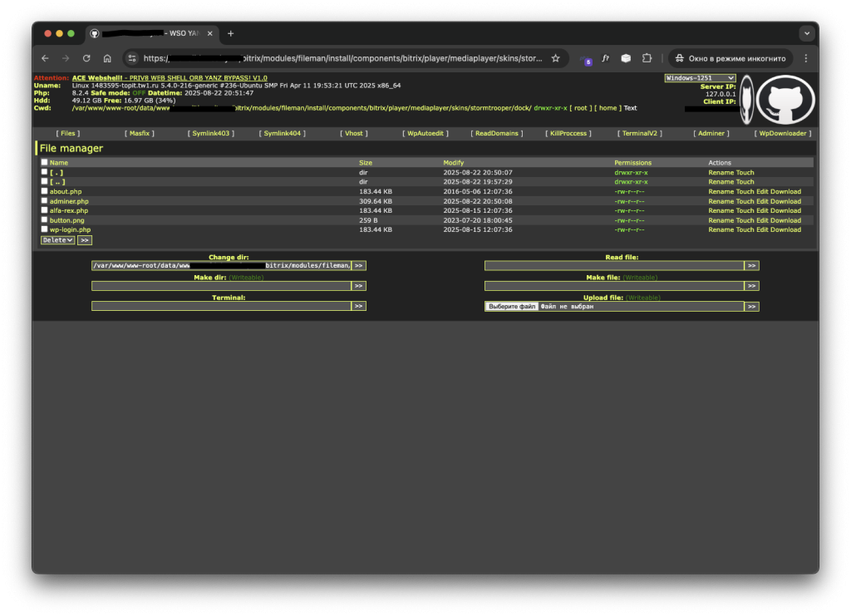The height and width of the screenshot is (616, 851).
Task: Click Edit for alfa-rex.php
Action: pyautogui.click(x=762, y=210)
